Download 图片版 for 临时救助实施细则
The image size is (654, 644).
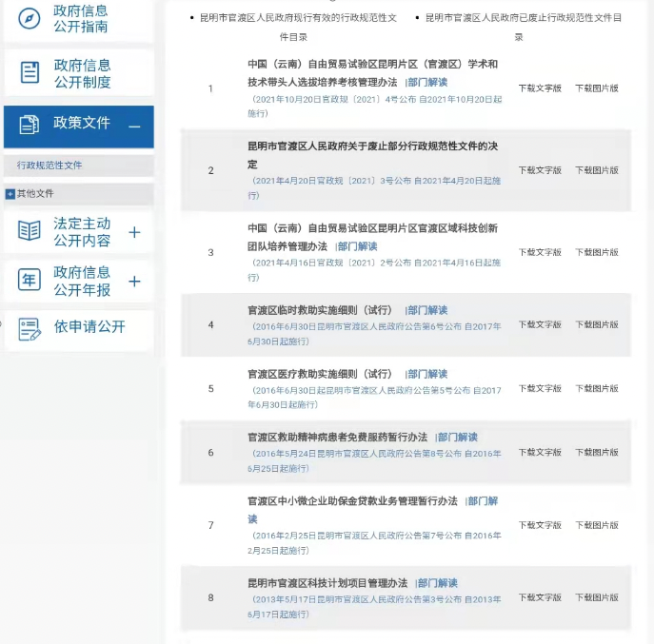597,324
